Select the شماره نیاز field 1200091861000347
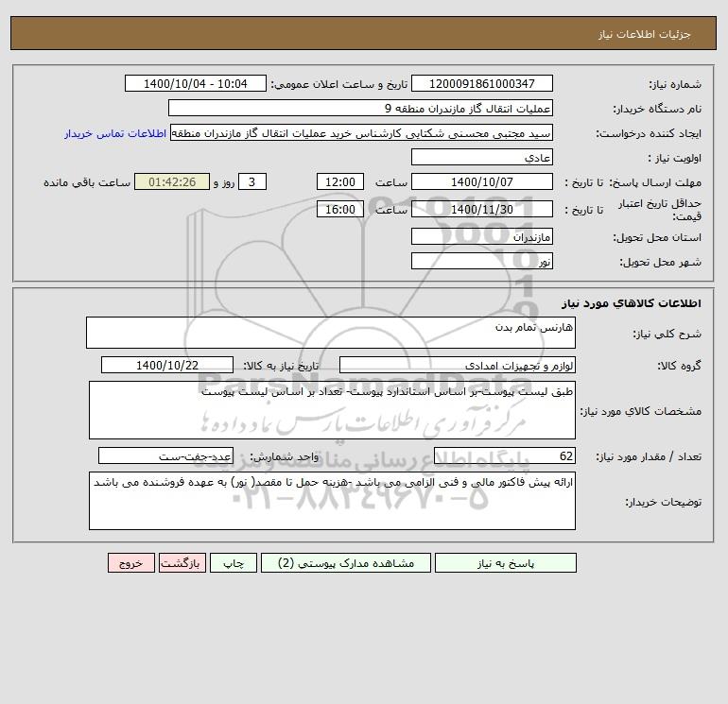Viewport: 728px width, 704px height. [482, 83]
